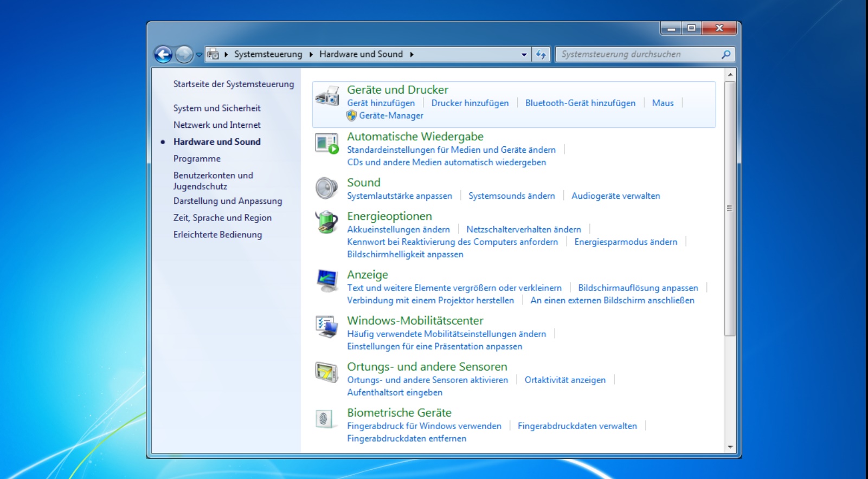
Task: Open the Geräte und Drucker heading
Action: pos(397,90)
